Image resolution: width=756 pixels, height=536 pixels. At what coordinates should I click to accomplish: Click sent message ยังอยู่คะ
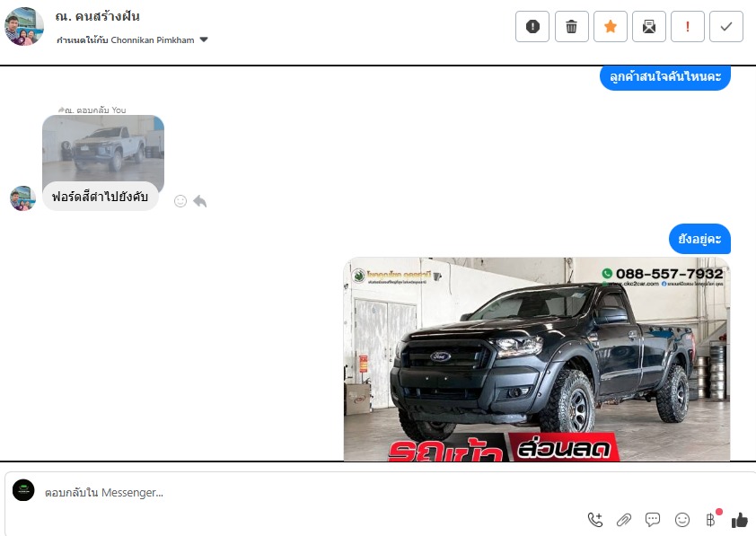point(699,239)
